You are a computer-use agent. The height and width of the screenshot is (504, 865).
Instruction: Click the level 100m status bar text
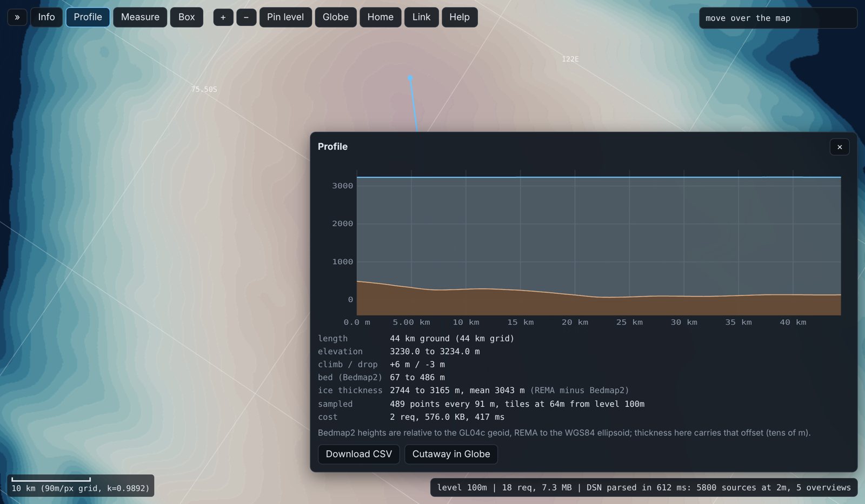click(644, 488)
